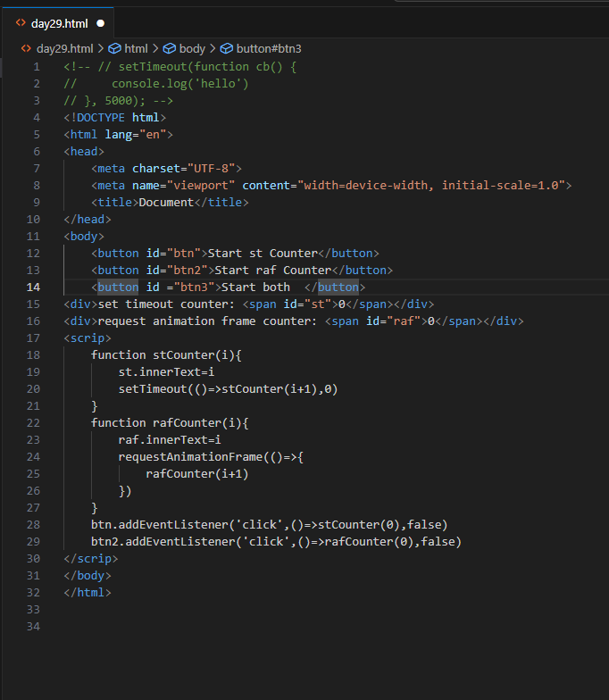Click cube icon beside body breadcrumb
Image resolution: width=609 pixels, height=700 pixels.
(170, 48)
